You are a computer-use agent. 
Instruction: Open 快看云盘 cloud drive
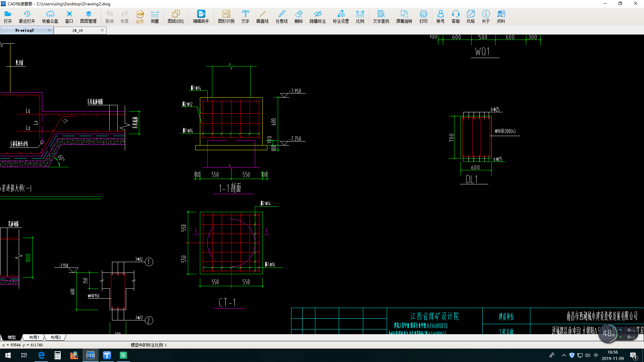50,16
